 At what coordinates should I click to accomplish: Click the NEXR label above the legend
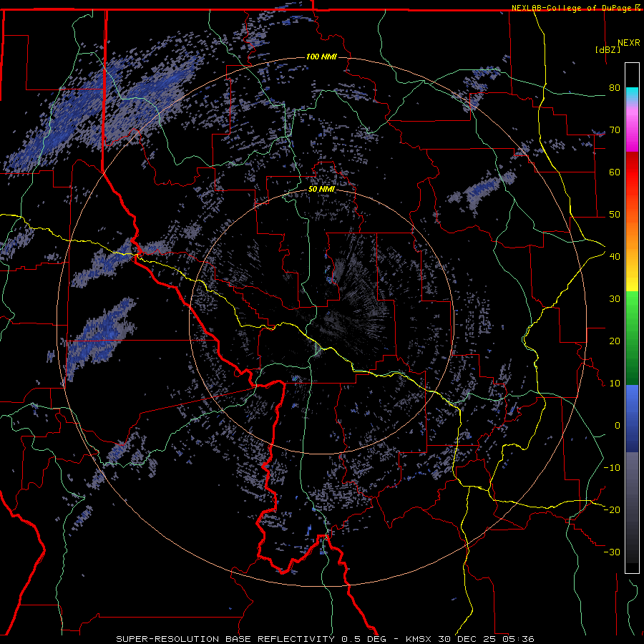point(628,43)
